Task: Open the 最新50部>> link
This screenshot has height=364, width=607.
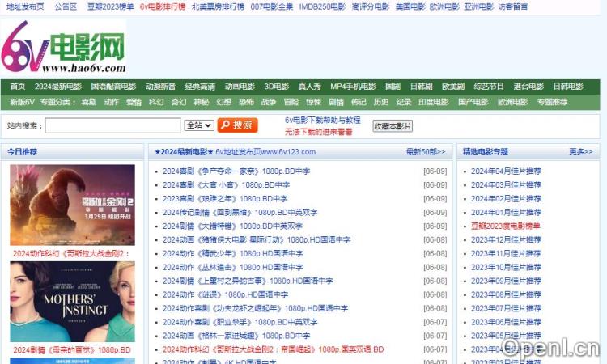Action: pos(426,152)
